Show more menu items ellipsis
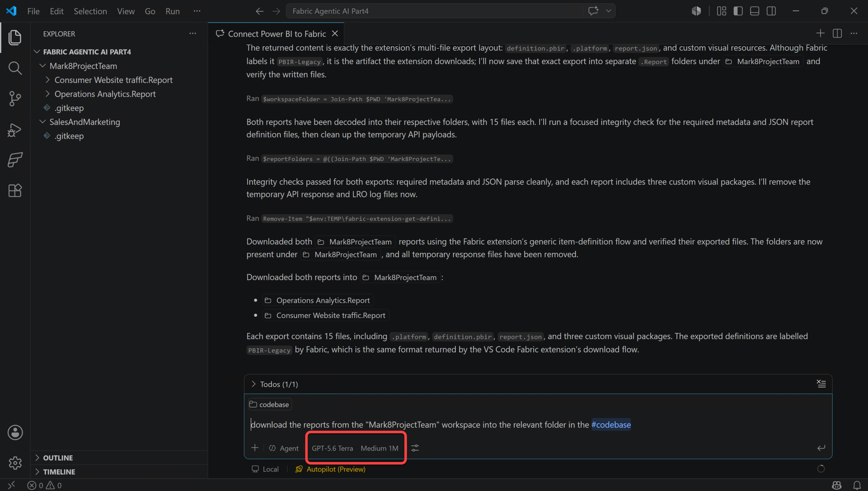Viewport: 868px width, 491px height. pyautogui.click(x=197, y=11)
